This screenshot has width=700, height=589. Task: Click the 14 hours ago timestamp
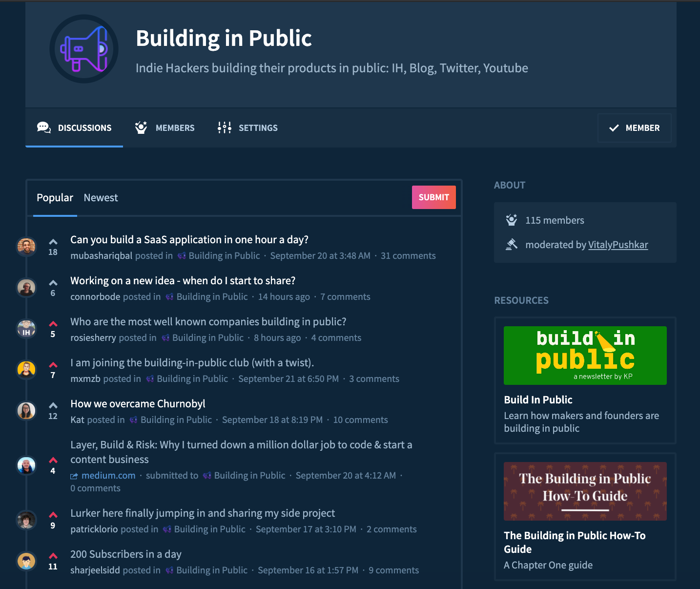click(284, 297)
